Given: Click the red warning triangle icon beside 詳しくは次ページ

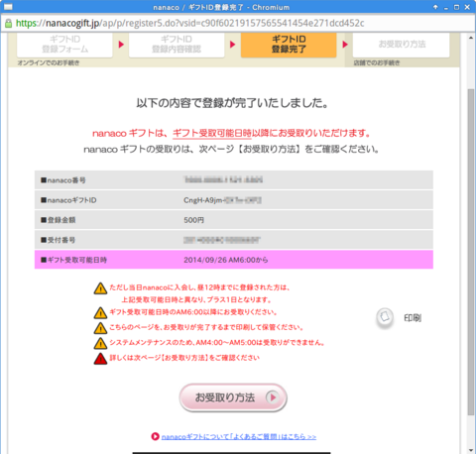Looking at the screenshot, I should click(x=100, y=359).
